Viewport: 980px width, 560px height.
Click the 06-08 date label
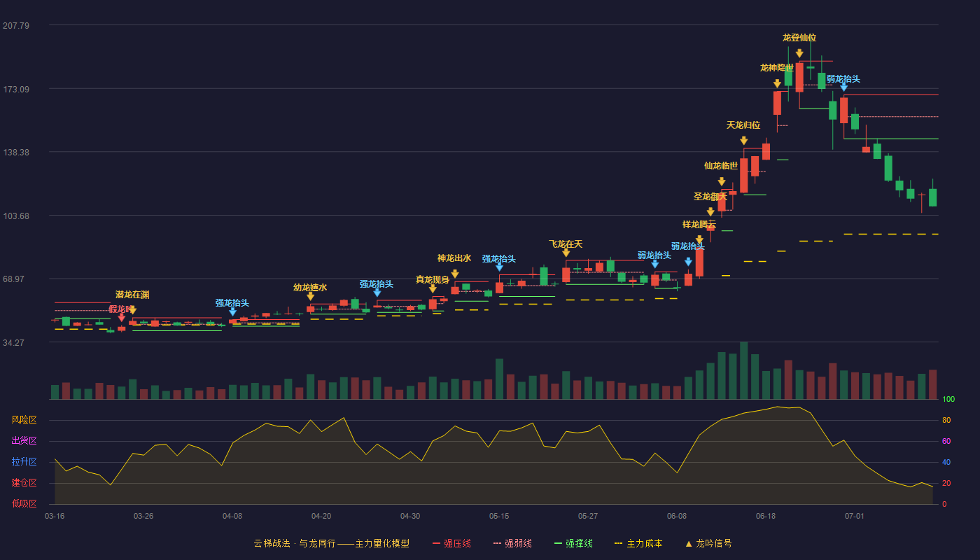pyautogui.click(x=677, y=516)
